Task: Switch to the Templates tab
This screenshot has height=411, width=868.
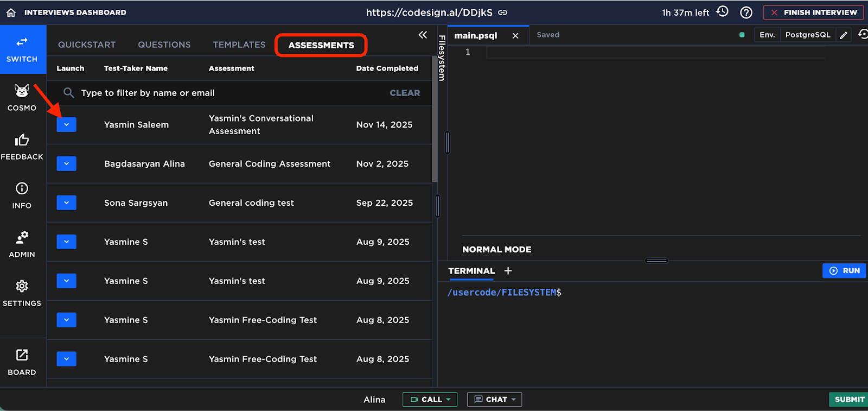Action: click(239, 45)
